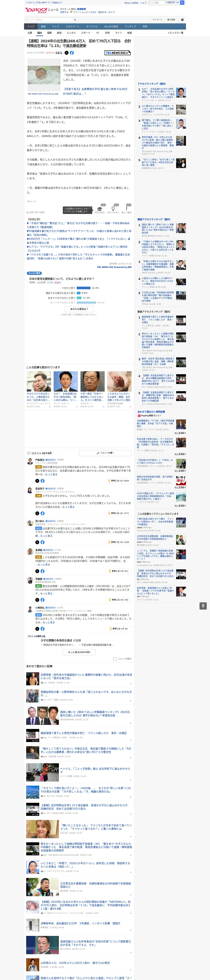Click the scroll-to-top arrow button
The height and width of the screenshot is (980, 210).
(x=203, y=606)
